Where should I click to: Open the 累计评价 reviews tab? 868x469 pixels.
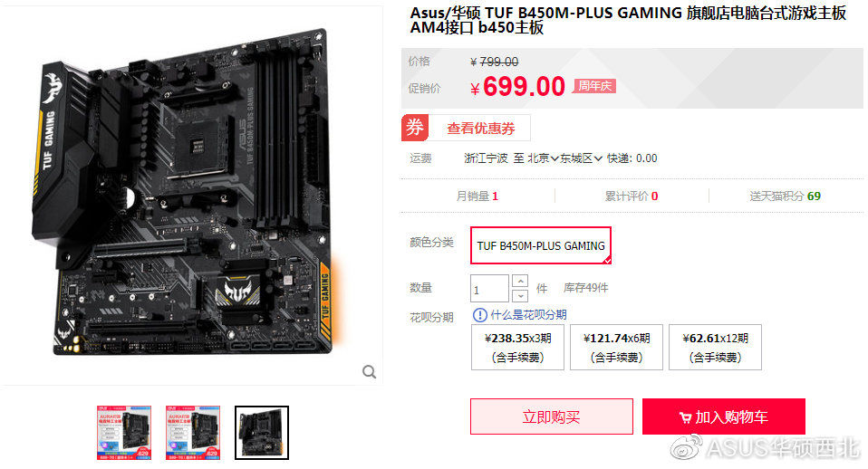(632, 196)
